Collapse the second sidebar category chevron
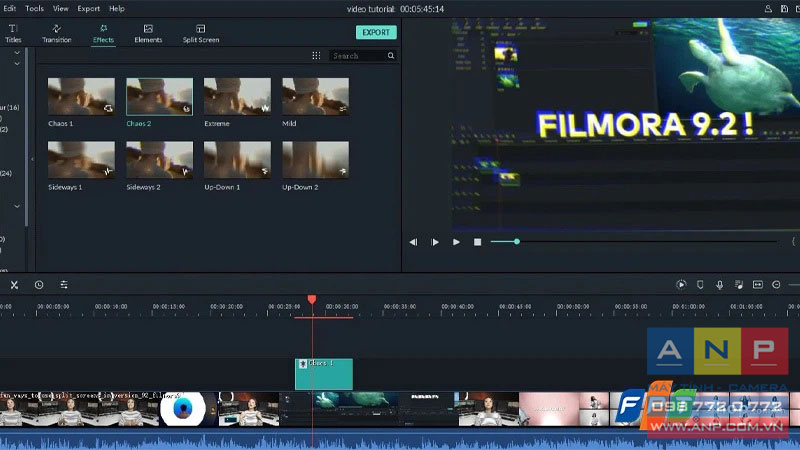The image size is (800, 450). point(17,64)
